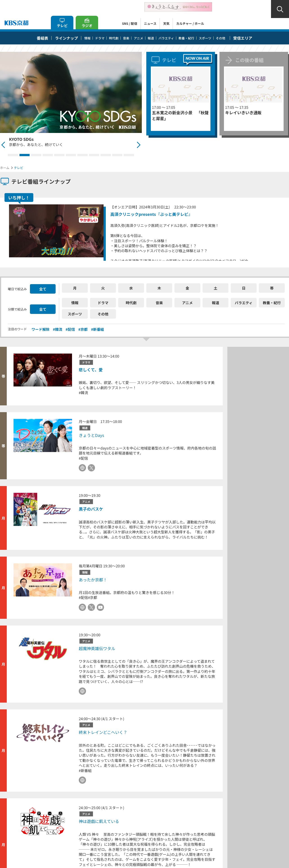
Task: Filter by 月 day button
Action: click(75, 288)
